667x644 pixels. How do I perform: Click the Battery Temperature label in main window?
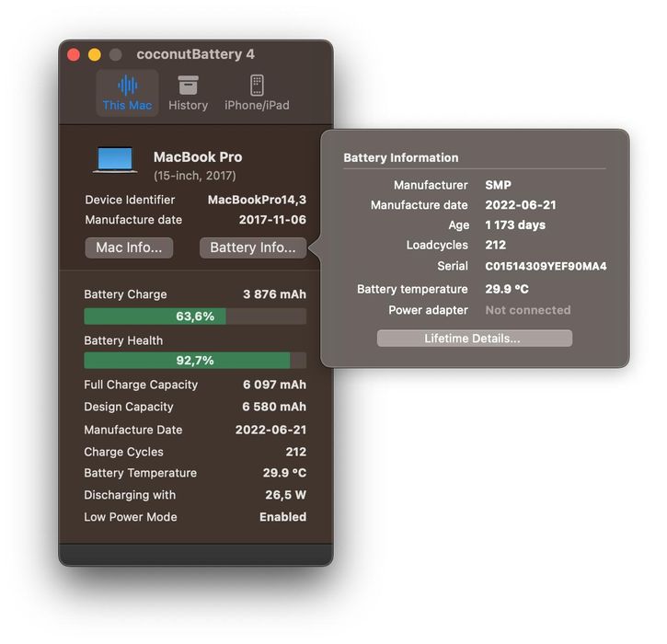141,473
